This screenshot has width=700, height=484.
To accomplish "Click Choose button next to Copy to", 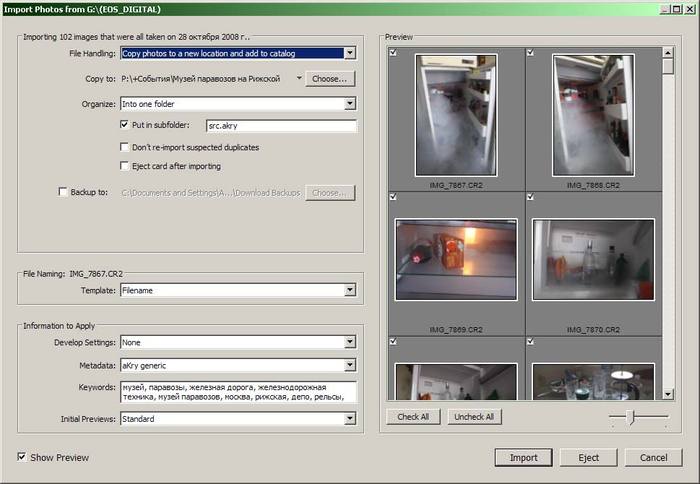I will (x=329, y=78).
